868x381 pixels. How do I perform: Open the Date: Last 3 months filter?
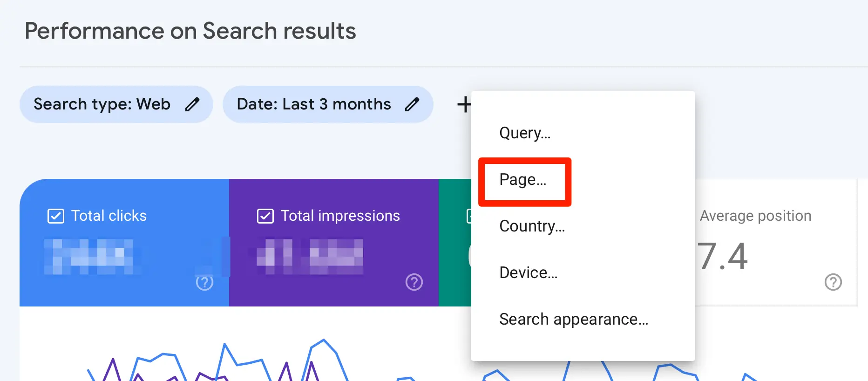313,104
